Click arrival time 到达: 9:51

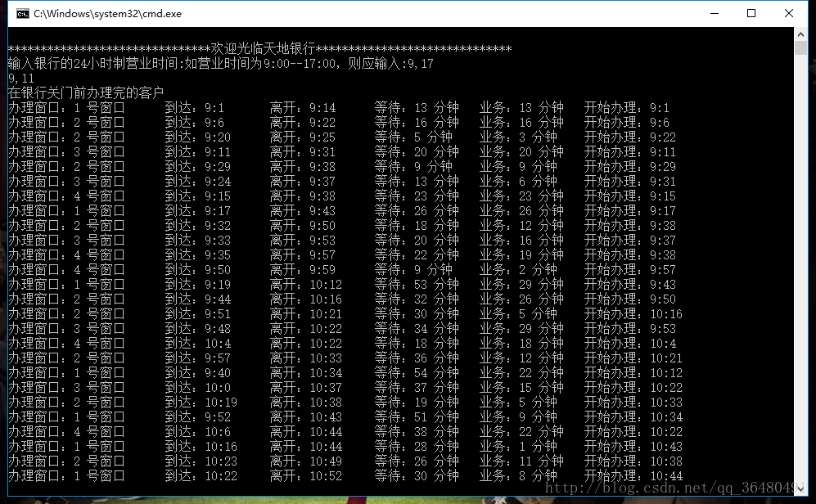tap(198, 314)
